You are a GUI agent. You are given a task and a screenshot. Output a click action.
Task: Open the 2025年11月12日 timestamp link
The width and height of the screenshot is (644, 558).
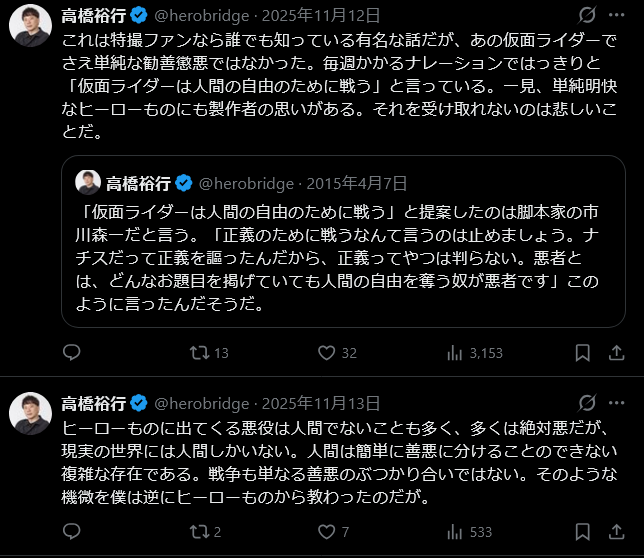320,17
